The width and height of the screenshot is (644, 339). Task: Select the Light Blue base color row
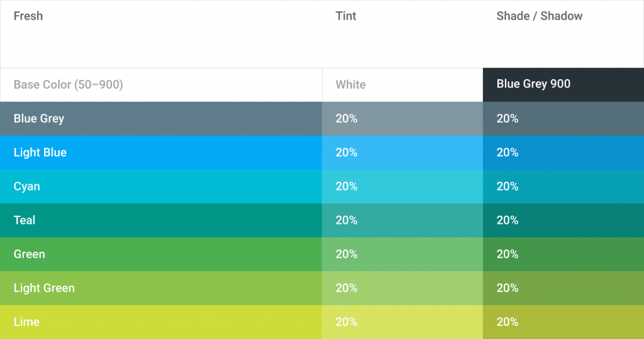click(x=160, y=152)
